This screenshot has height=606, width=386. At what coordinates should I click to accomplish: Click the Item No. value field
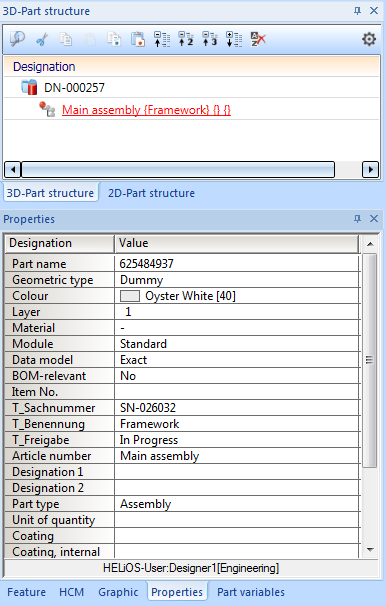[237, 392]
